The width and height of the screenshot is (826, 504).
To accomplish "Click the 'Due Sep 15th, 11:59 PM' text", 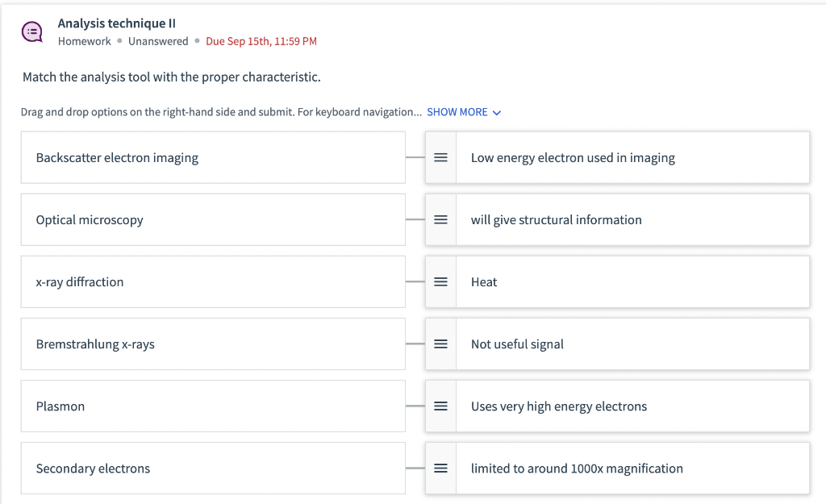I will (261, 41).
